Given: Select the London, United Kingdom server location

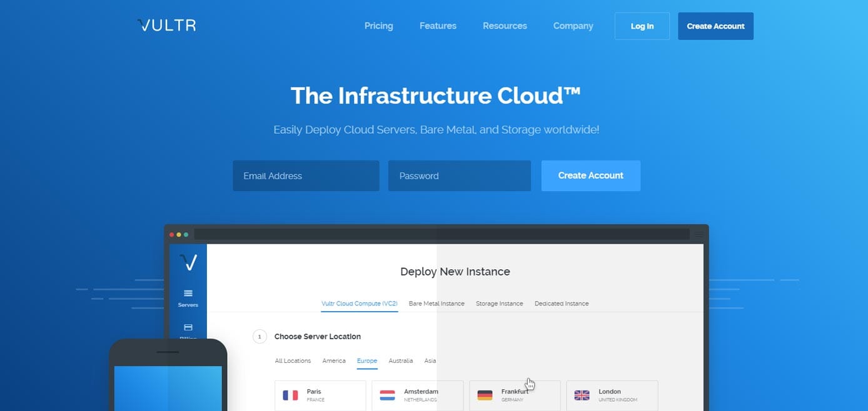Looking at the screenshot, I should (612, 395).
